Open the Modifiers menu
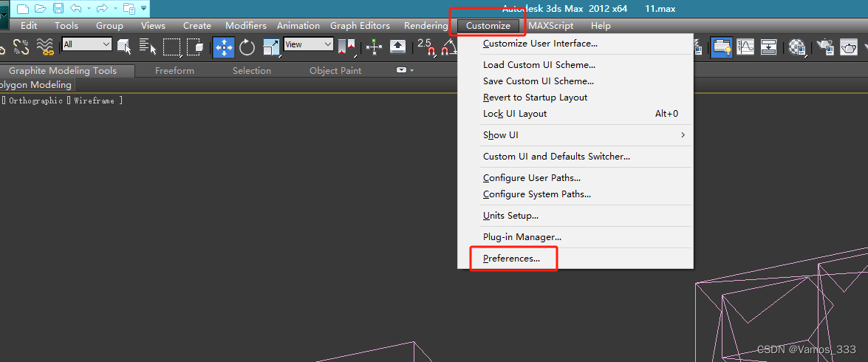Viewport: 868px width, 362px height. (x=246, y=25)
